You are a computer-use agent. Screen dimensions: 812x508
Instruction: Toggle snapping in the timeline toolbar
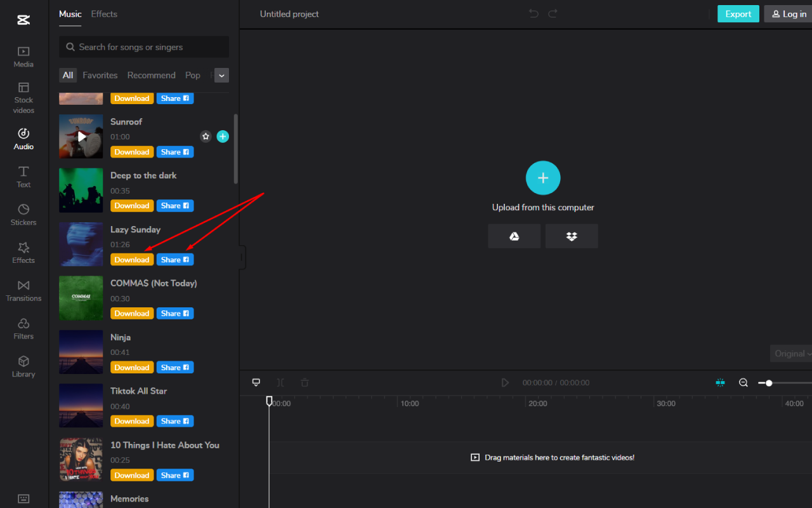click(x=720, y=382)
